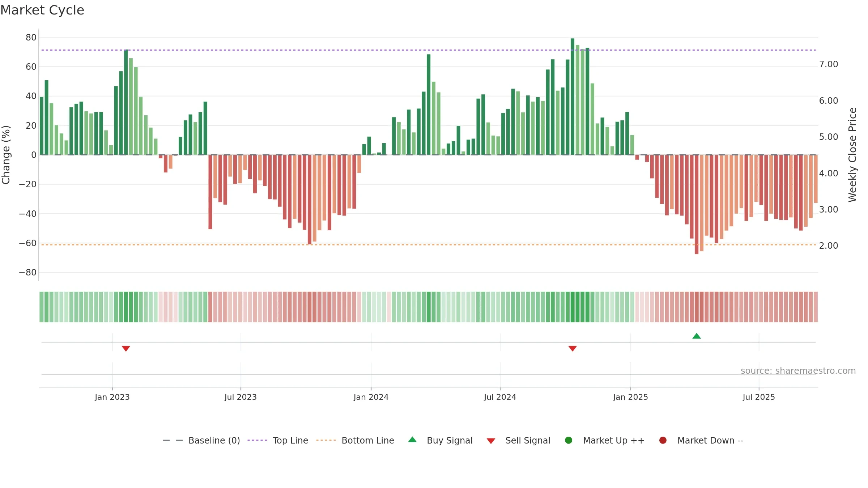Click the Weekly Close Price axis title
The image size is (868, 488).
tap(852, 155)
